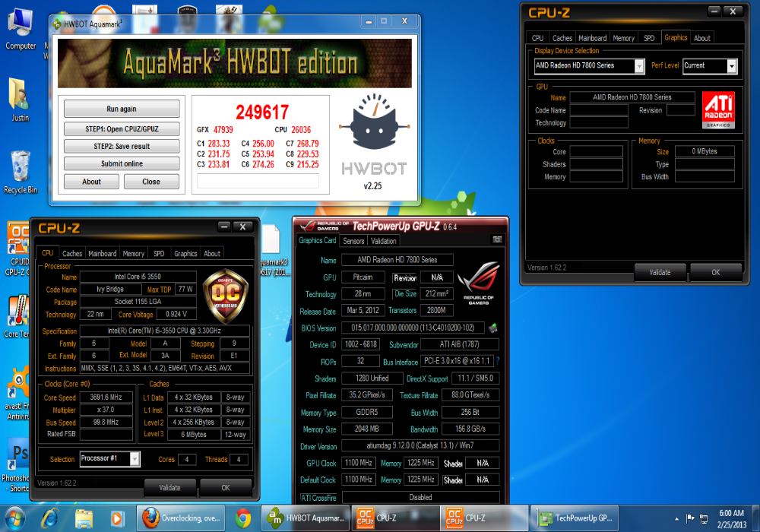The image size is (760, 532).
Task: Click Run again in Aquamark
Action: point(122,109)
